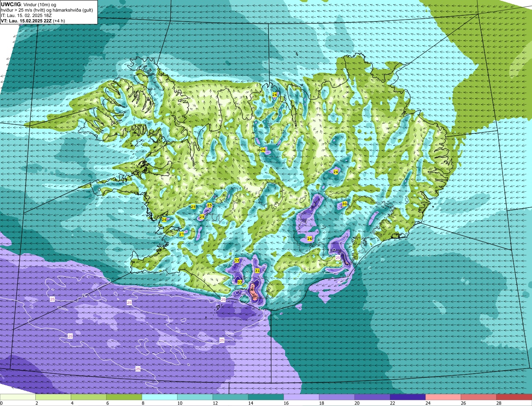Click 'Vindur (10m) og' in the title box
Screen dimensions: 532x406
tap(39, 4)
